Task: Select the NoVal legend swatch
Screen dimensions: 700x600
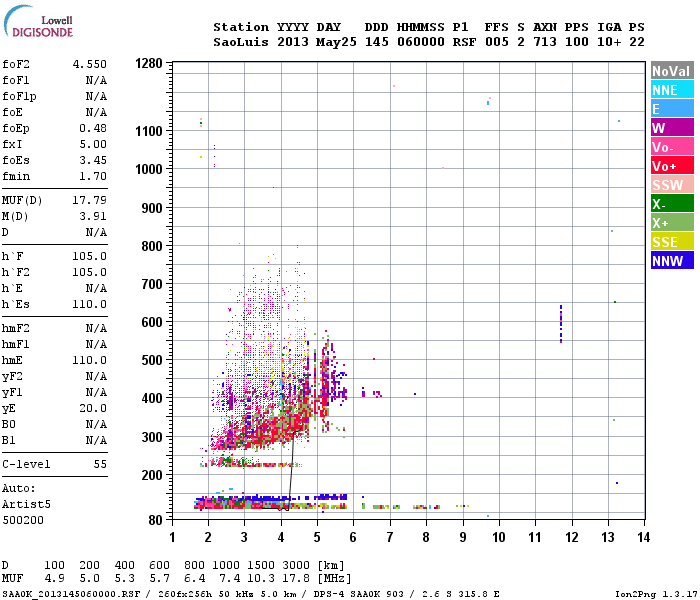Action: [x=672, y=71]
